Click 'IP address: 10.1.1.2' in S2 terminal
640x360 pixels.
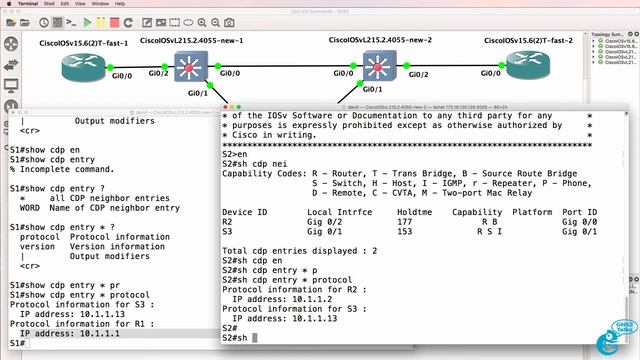pyautogui.click(x=282, y=299)
